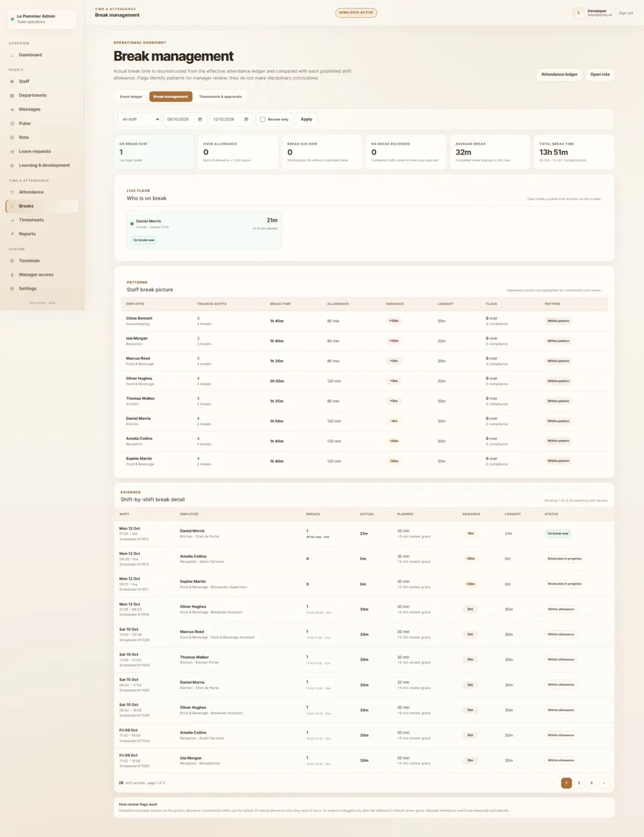Click the start date field 06/10/2026
The image size is (644, 837).
coord(185,120)
